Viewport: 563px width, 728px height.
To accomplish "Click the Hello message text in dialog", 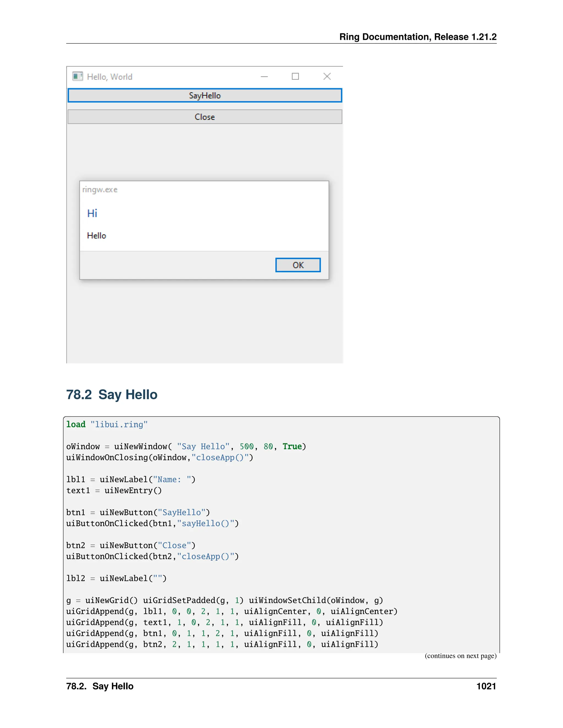I will (96, 236).
